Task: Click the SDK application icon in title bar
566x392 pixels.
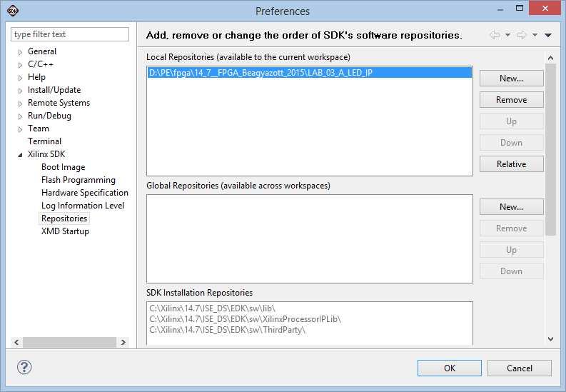Action: [13, 11]
